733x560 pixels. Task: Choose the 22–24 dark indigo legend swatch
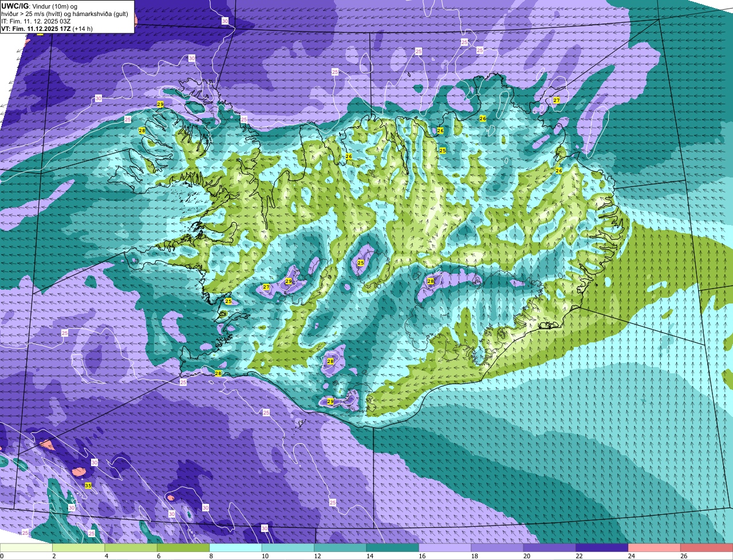point(603,547)
